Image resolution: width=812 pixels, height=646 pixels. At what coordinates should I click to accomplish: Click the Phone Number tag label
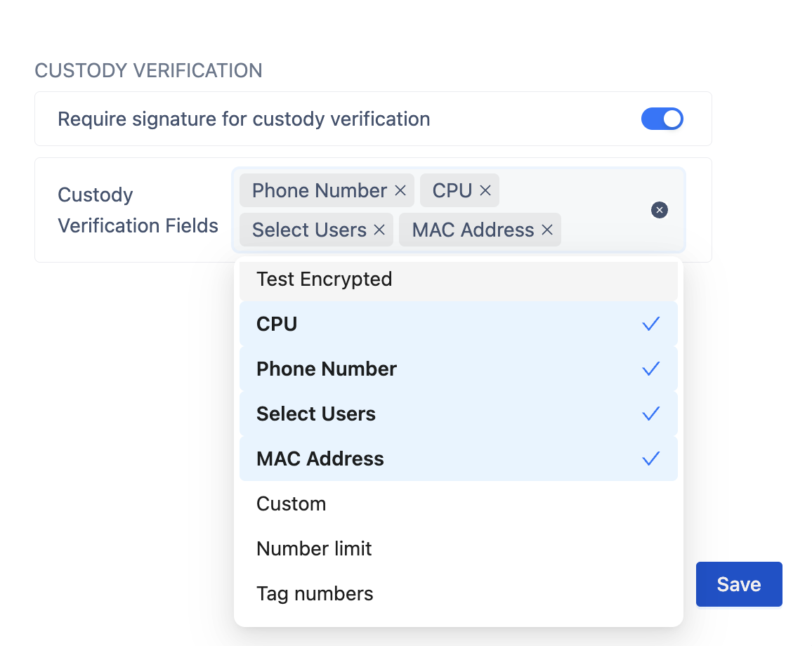point(320,191)
